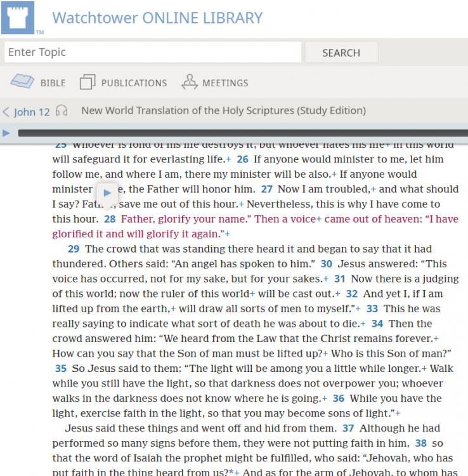The image size is (468, 476).
Task: Open the John 12 chapter link
Action: 32,112
